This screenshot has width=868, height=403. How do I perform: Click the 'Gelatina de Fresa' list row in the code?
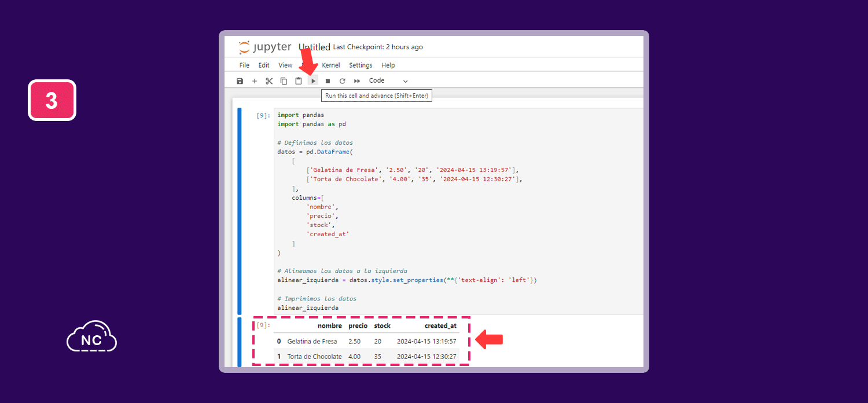pos(413,170)
